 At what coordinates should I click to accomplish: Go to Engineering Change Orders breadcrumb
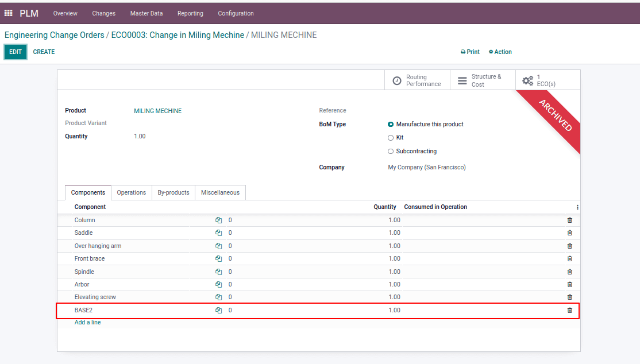click(x=54, y=35)
